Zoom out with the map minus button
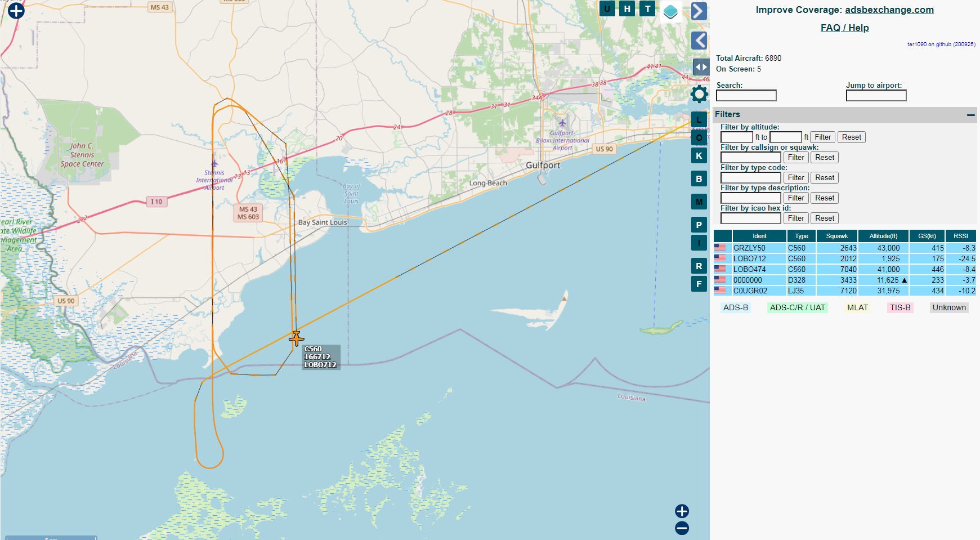This screenshot has width=980, height=540. pos(682,528)
